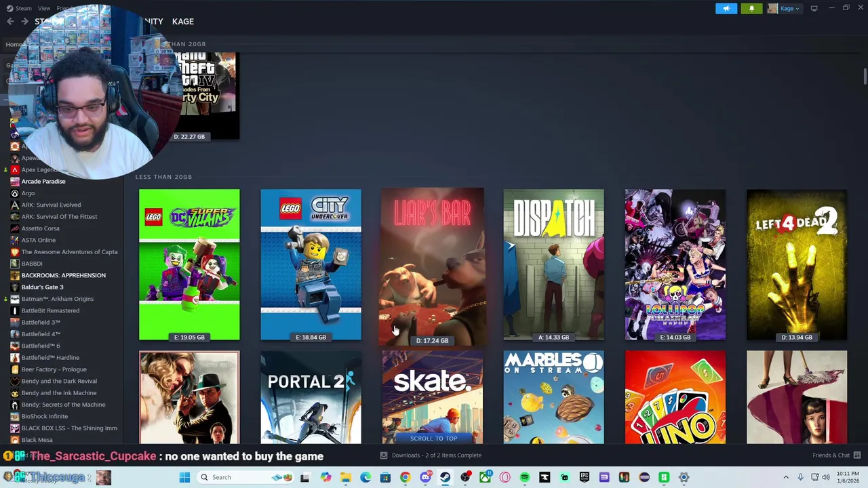Open the View menu

point(44,8)
